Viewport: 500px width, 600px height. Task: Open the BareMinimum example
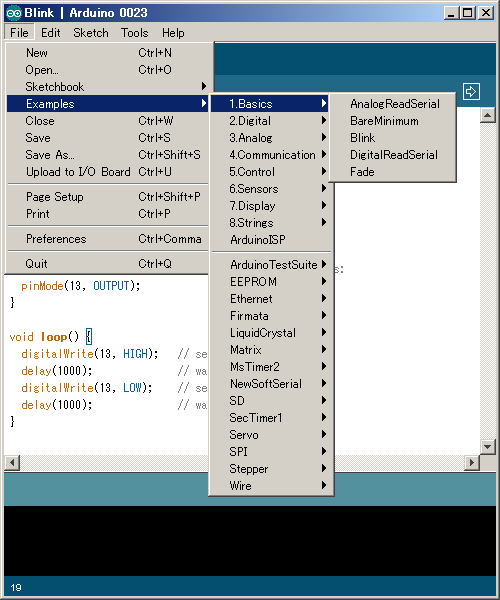(393, 121)
